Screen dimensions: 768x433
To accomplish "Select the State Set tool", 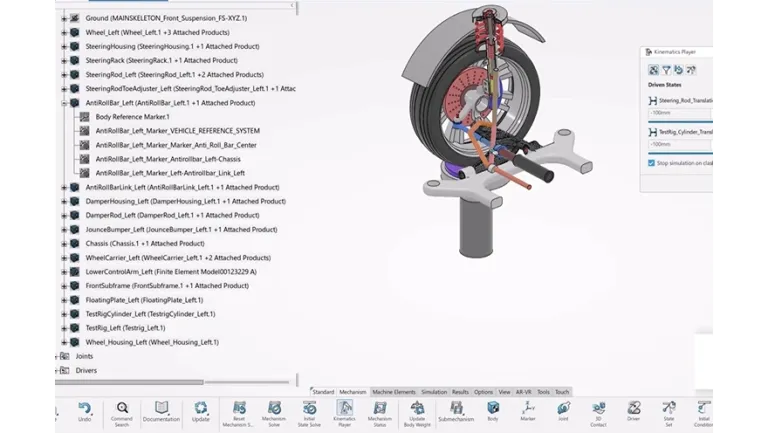I will (669, 413).
